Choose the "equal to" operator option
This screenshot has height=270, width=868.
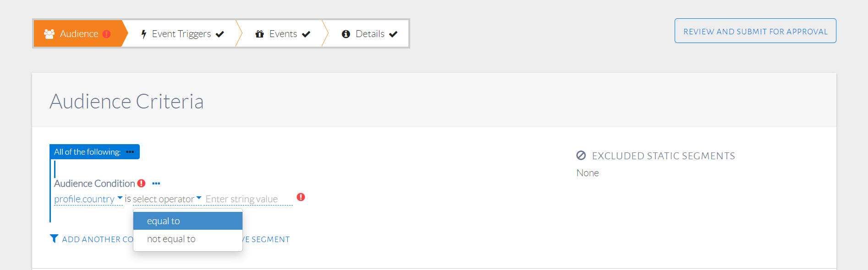(187, 221)
